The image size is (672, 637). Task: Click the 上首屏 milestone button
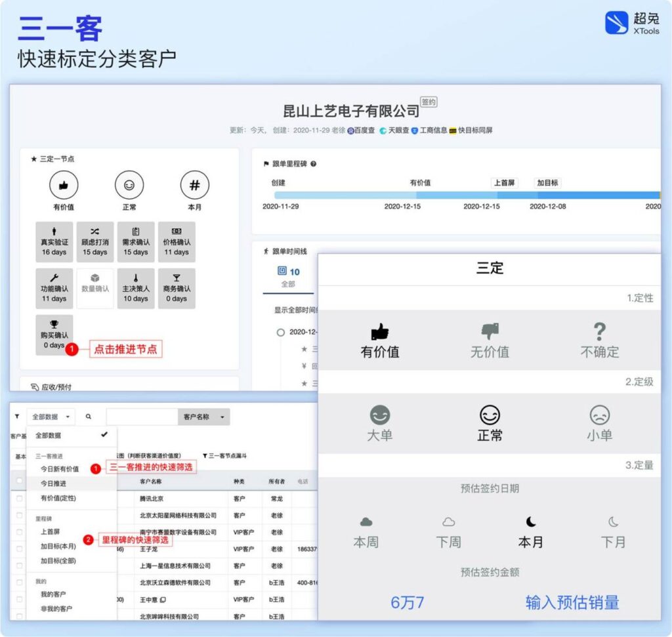tap(504, 182)
